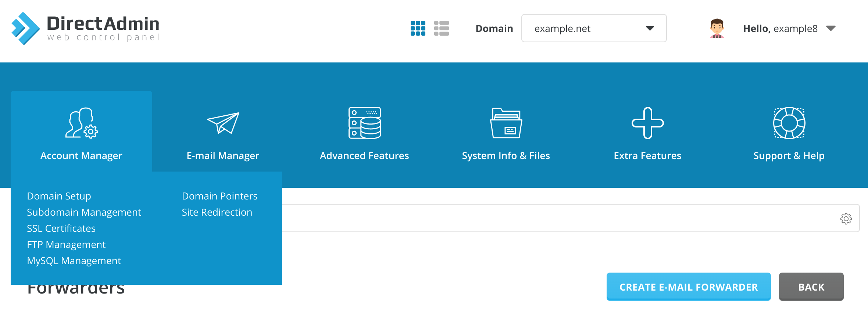Click inside the search input field
The width and height of the screenshot is (868, 313).
pos(551,218)
